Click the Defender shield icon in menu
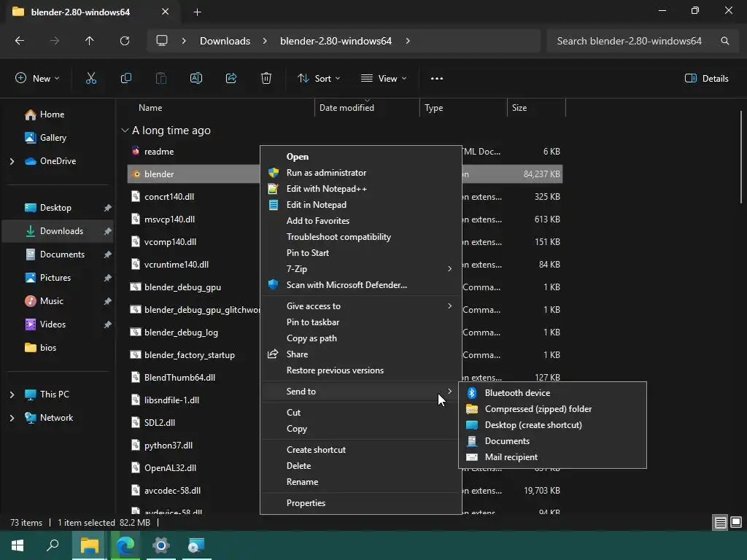 pyautogui.click(x=273, y=285)
